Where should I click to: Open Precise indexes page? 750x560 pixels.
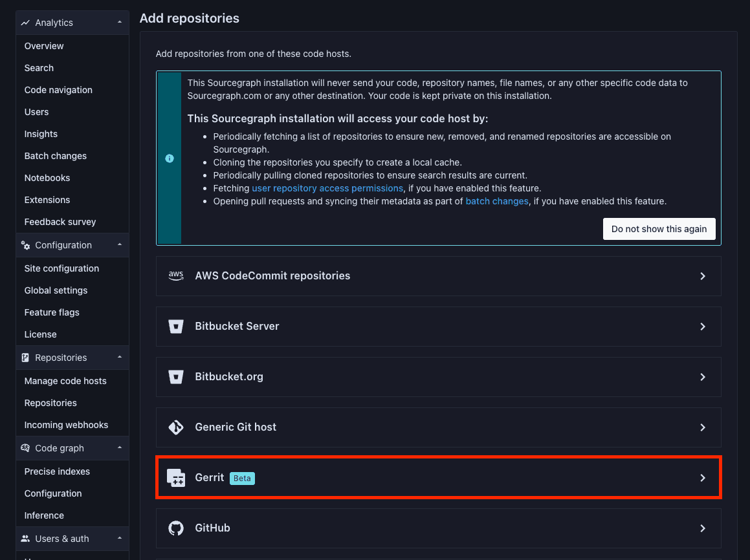point(57,471)
